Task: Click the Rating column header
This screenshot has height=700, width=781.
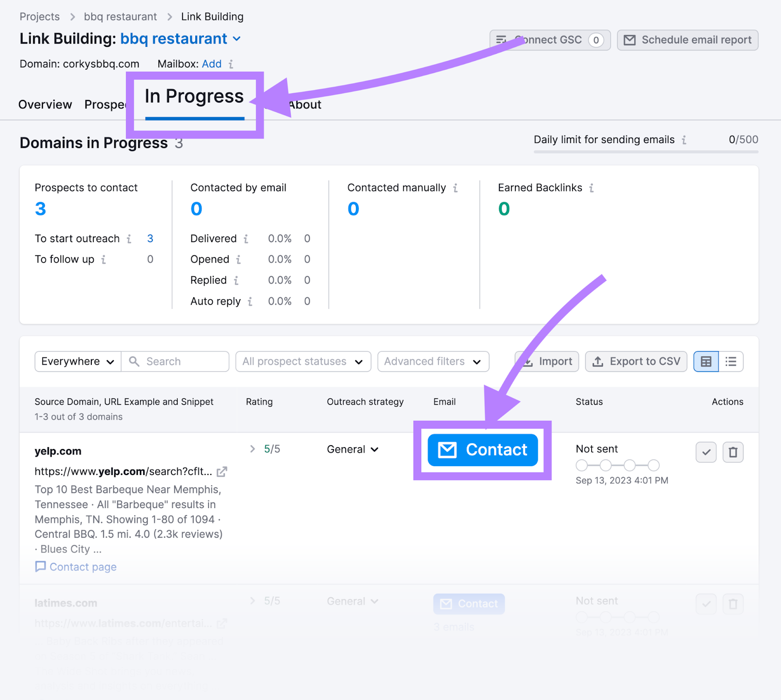Action: click(x=259, y=402)
